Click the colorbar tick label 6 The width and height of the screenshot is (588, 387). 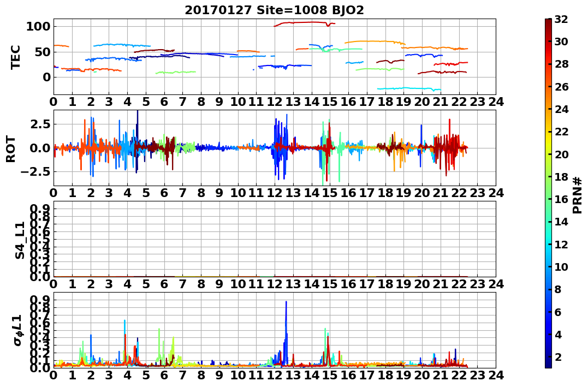557,312
